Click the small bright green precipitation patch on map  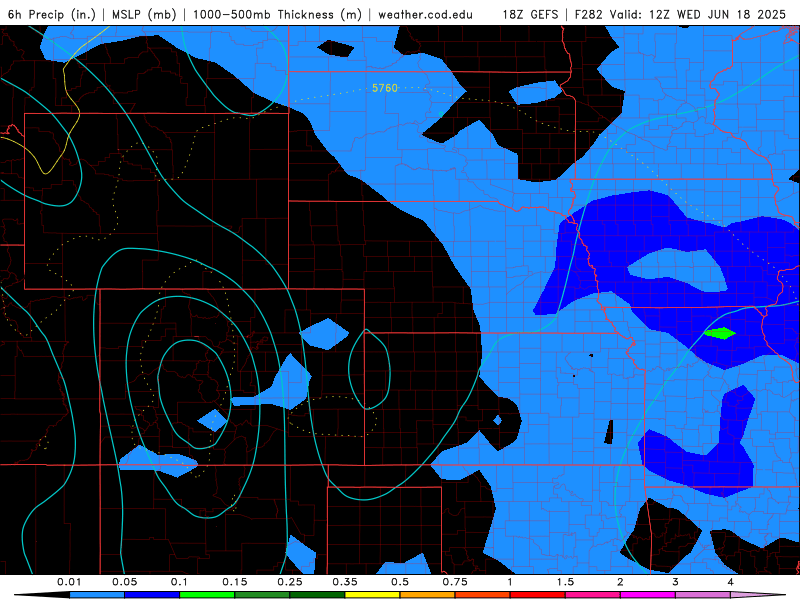pyautogui.click(x=719, y=333)
